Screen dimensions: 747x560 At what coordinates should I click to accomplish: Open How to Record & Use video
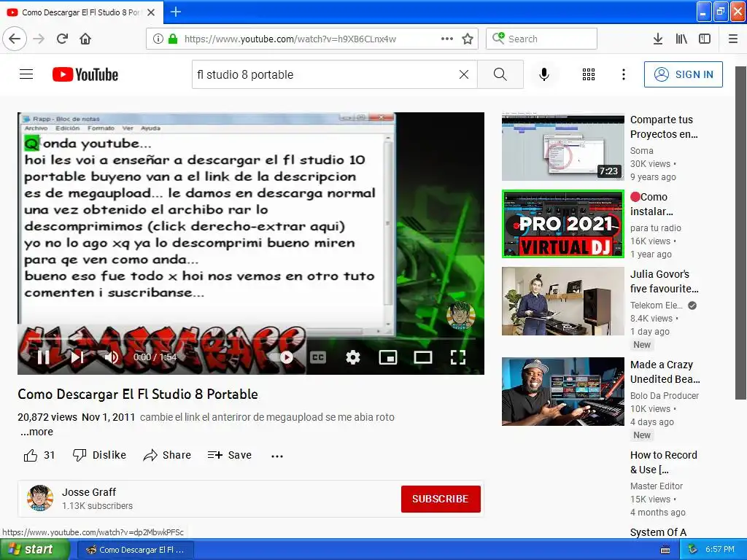point(663,462)
